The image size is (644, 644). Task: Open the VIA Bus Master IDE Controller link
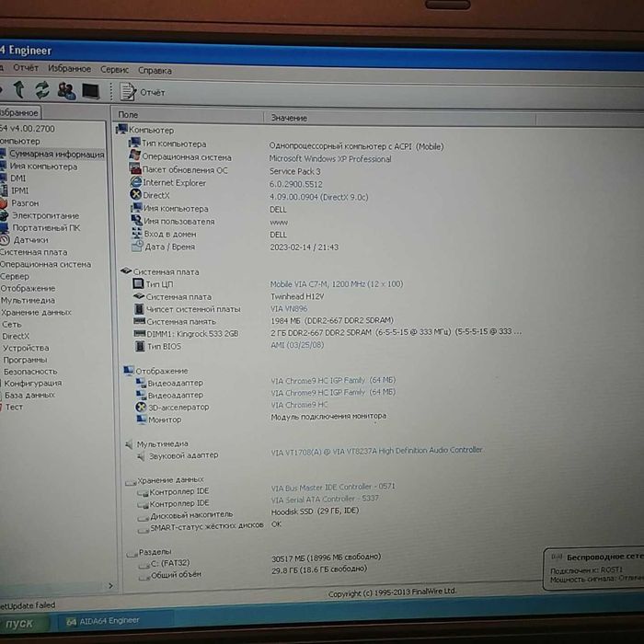click(333, 487)
